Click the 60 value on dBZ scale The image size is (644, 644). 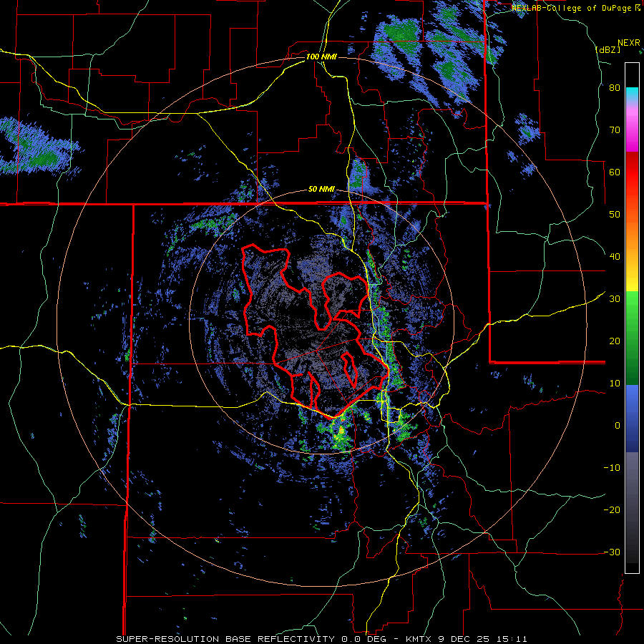[615, 172]
